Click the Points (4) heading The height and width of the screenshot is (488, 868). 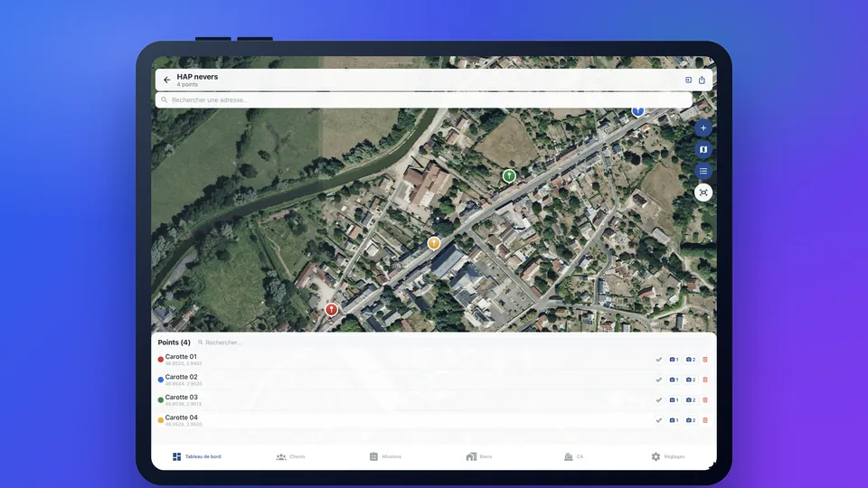(174, 343)
